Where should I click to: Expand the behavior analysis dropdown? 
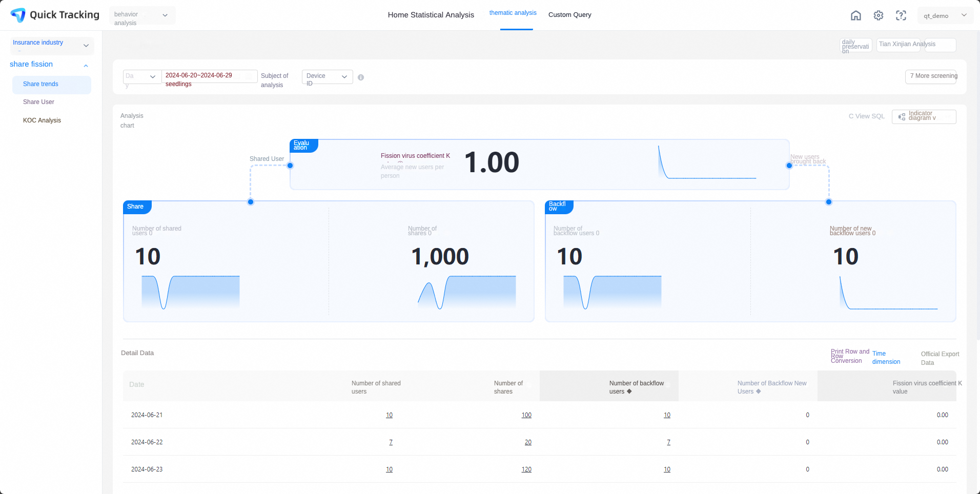tap(142, 15)
